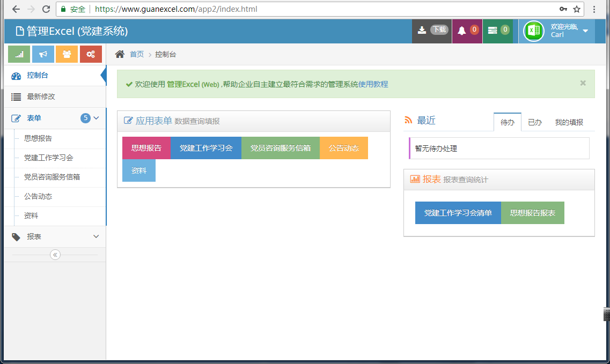Expand the 报表 sidebar section
This screenshot has width=610, height=364.
(x=55, y=237)
